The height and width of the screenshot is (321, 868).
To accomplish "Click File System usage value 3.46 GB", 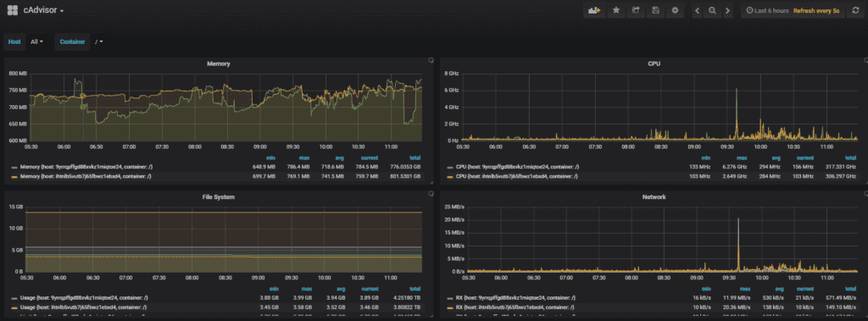I will pyautogui.click(x=370, y=307).
